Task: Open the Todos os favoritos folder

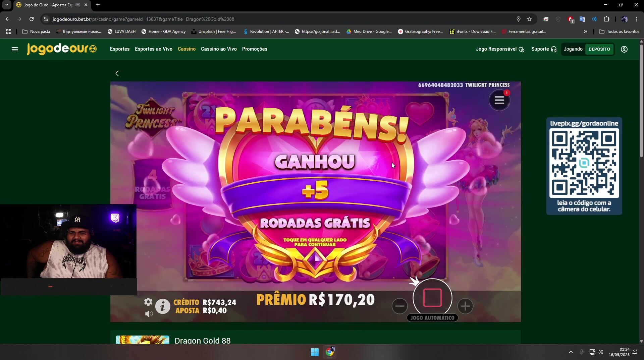Action: click(x=619, y=32)
